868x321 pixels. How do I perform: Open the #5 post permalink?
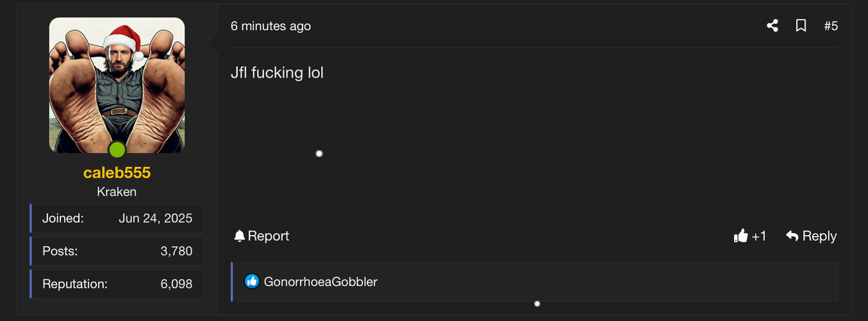(x=831, y=26)
